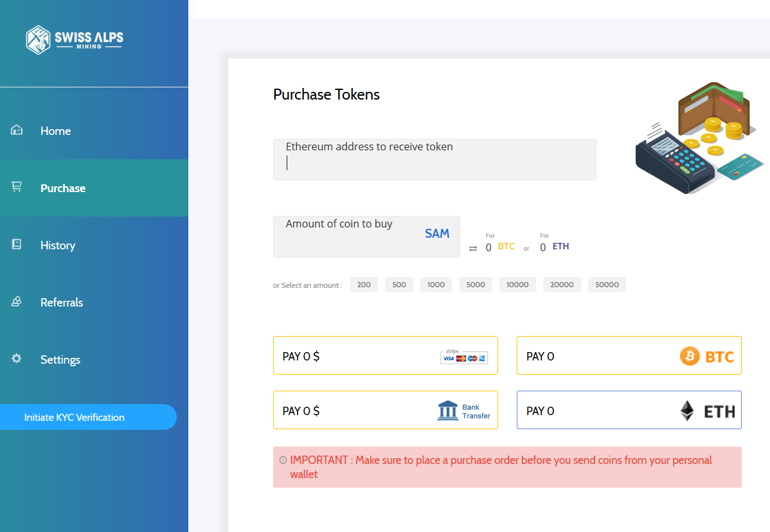770x532 pixels.
Task: Click the SAM currency label
Action: point(437,234)
